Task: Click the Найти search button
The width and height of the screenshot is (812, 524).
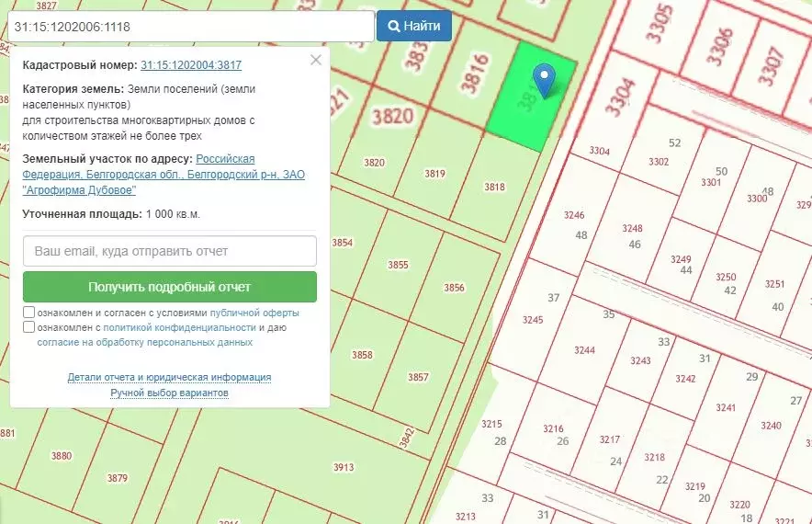Action: coord(414,26)
